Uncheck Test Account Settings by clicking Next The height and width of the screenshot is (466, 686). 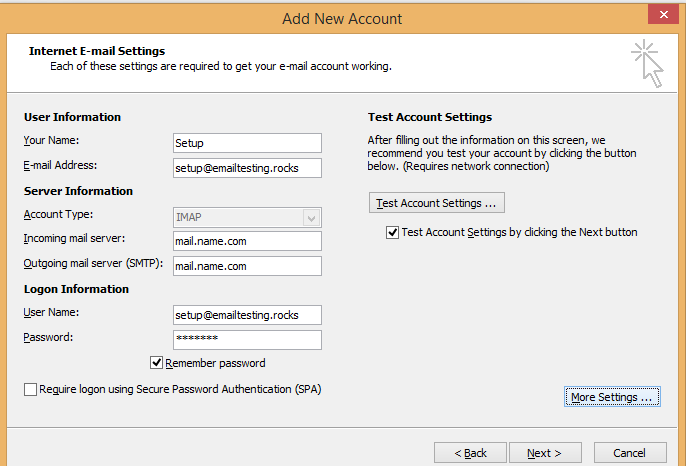[x=392, y=232]
